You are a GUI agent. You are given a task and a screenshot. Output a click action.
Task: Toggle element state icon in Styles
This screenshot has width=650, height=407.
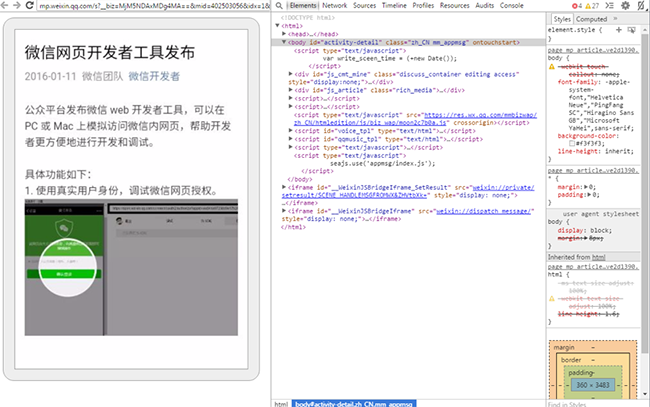(x=633, y=30)
